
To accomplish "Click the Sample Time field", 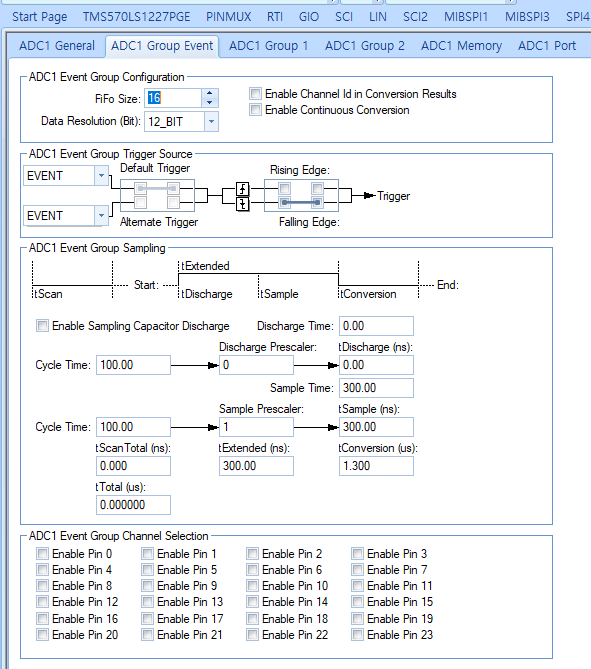I will point(376,388).
